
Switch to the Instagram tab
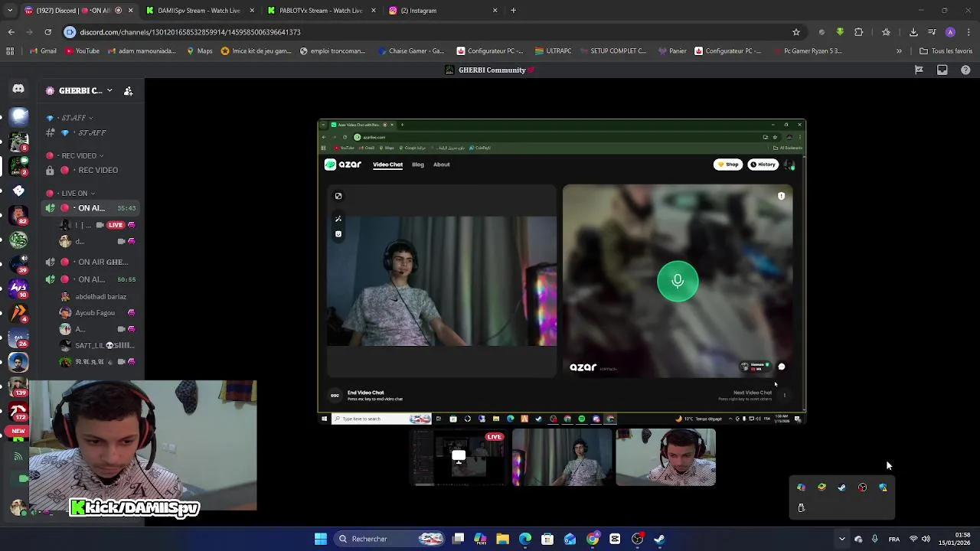pos(443,11)
